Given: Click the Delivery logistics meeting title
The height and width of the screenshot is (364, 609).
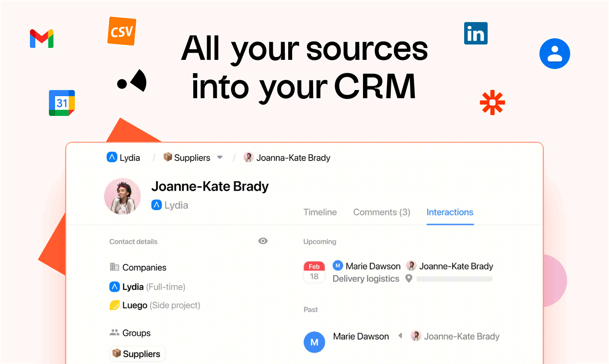Looking at the screenshot, I should (366, 279).
